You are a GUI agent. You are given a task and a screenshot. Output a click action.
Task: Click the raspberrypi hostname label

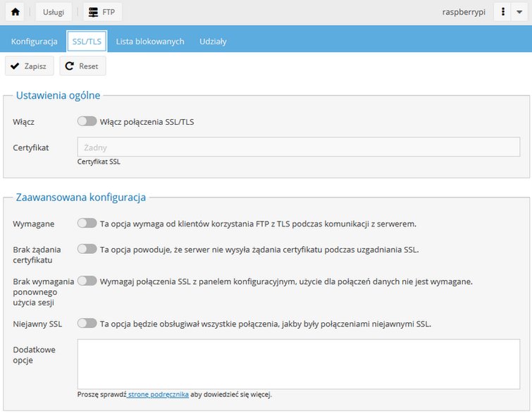click(x=464, y=12)
